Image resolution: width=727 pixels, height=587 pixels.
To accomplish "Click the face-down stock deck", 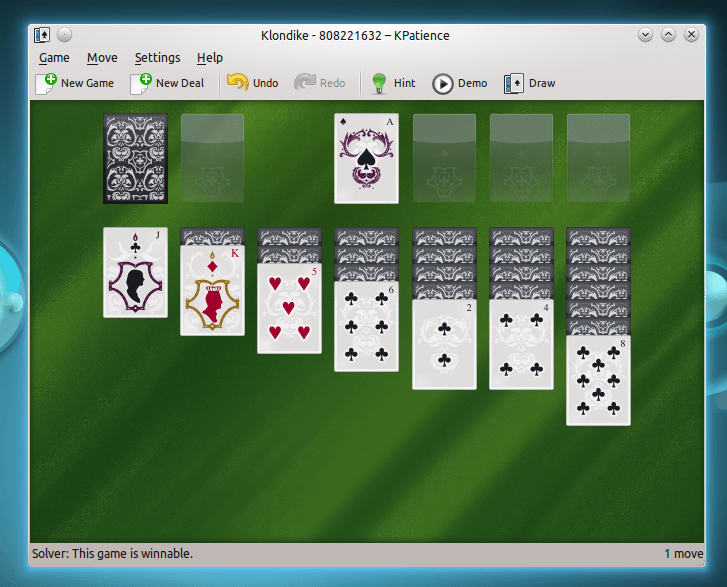I will (135, 158).
